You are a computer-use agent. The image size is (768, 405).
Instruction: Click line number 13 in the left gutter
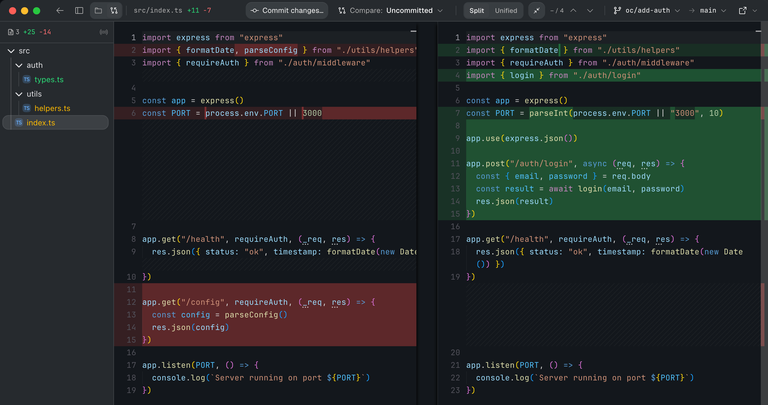click(131, 315)
